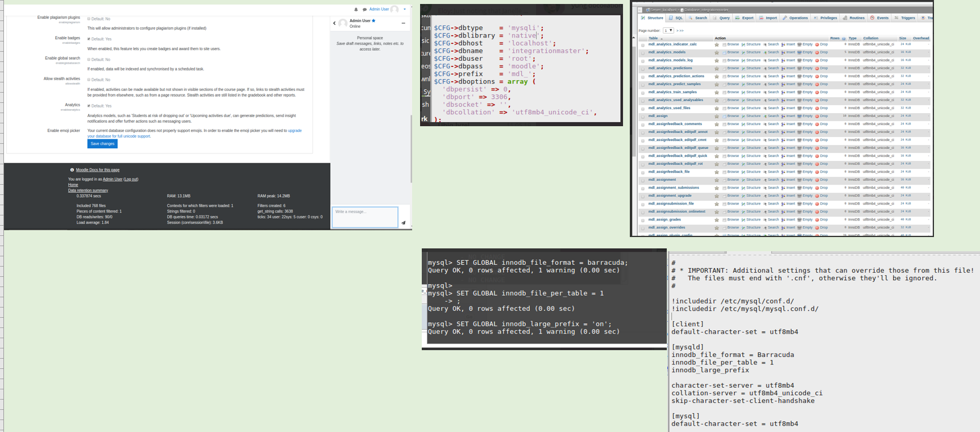This screenshot has width=980, height=432.
Task: Click the Rows column help icon
Action: [844, 39]
